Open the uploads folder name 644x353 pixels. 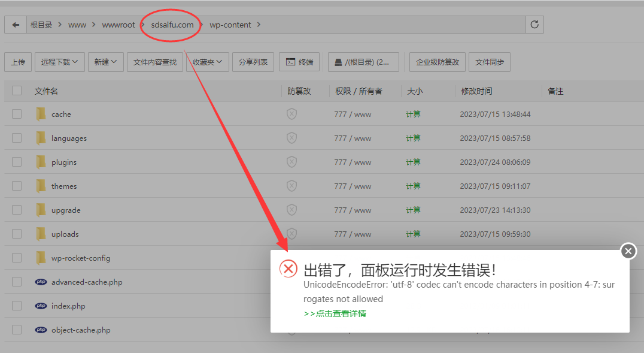click(x=65, y=234)
